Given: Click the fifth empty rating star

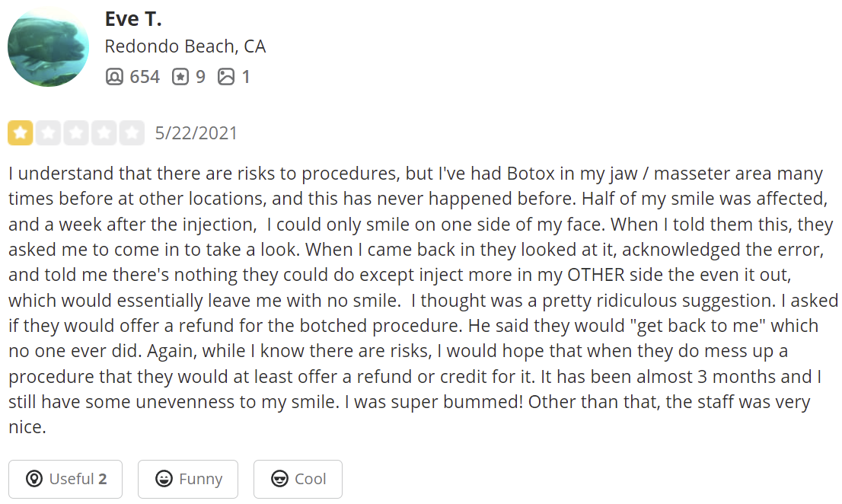Looking at the screenshot, I should click(131, 133).
